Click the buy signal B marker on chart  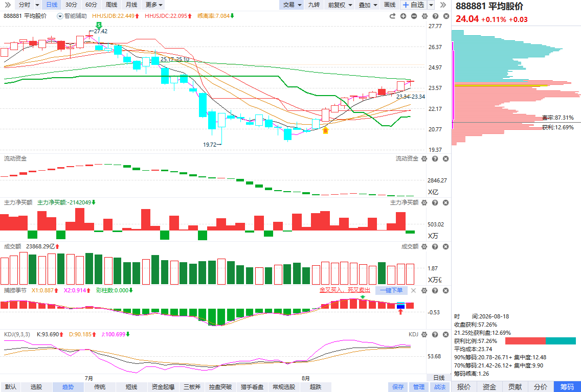pos(325,130)
